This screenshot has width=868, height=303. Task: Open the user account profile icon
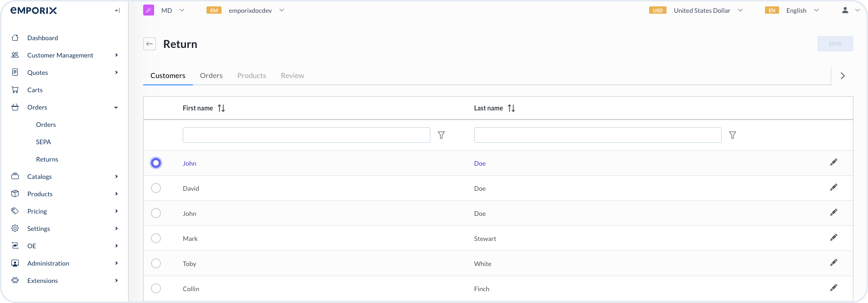point(845,10)
